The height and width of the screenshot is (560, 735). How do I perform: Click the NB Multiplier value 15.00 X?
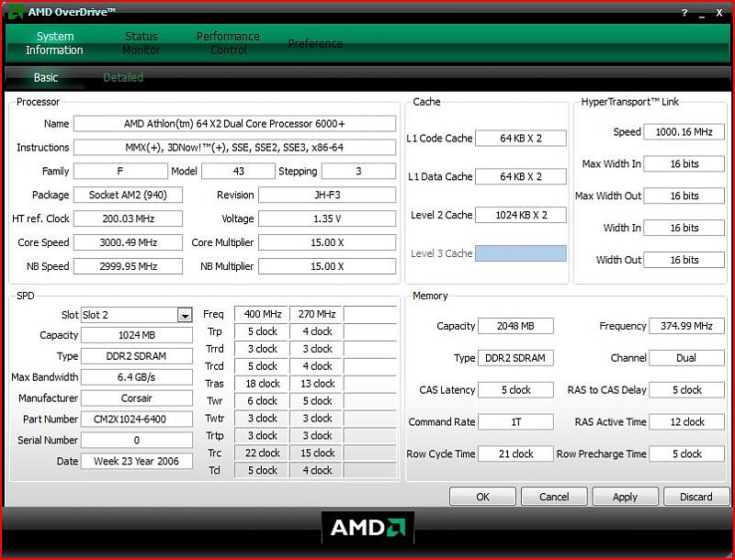tap(327, 266)
